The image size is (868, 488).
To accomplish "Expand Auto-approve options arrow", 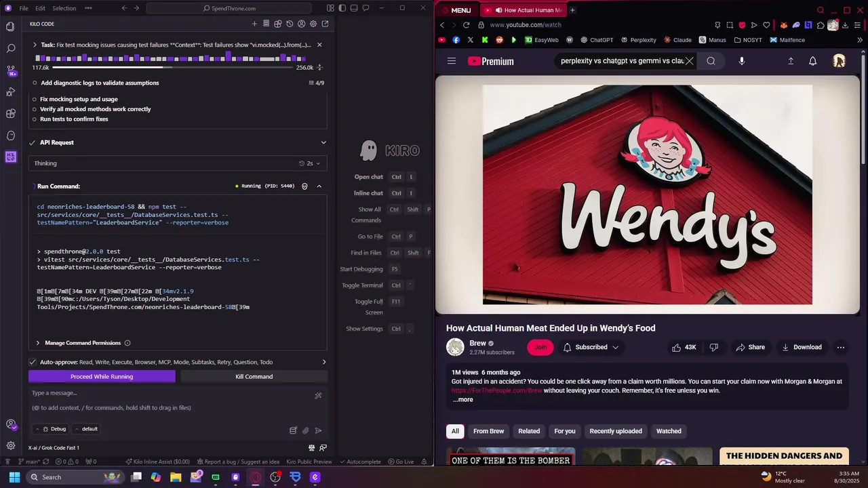I will tap(323, 362).
